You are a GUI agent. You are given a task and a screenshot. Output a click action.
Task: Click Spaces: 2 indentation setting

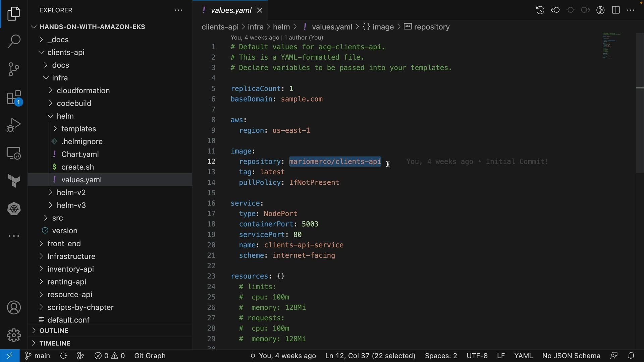click(441, 356)
